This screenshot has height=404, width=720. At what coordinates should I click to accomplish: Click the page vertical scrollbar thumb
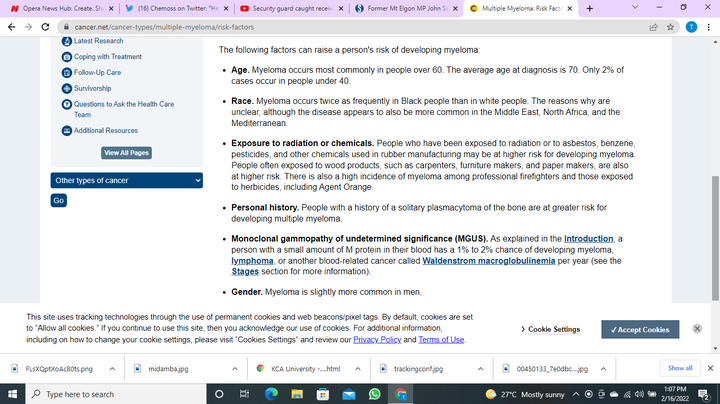(715, 238)
